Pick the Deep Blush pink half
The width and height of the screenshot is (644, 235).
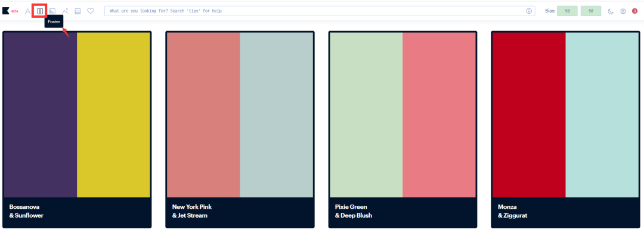click(439, 115)
